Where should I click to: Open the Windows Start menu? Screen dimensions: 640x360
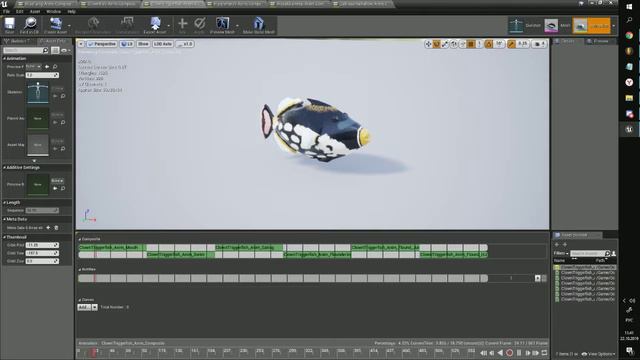tap(629, 7)
